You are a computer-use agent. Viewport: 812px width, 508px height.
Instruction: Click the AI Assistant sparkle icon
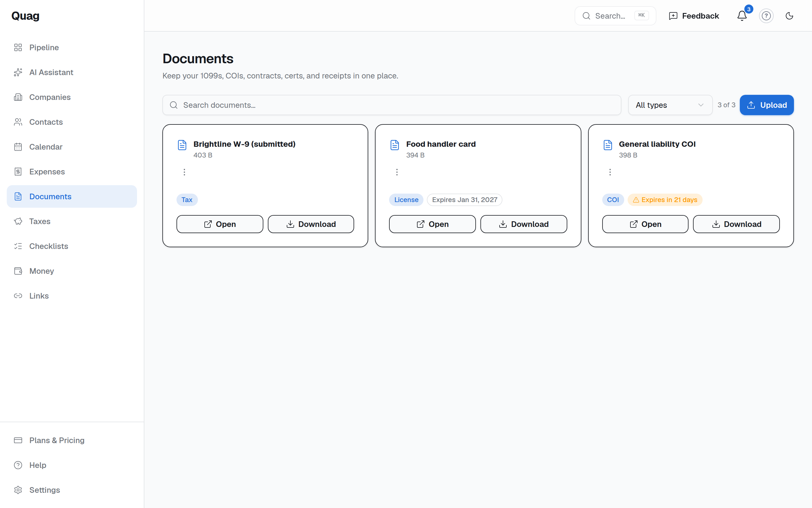click(x=18, y=72)
